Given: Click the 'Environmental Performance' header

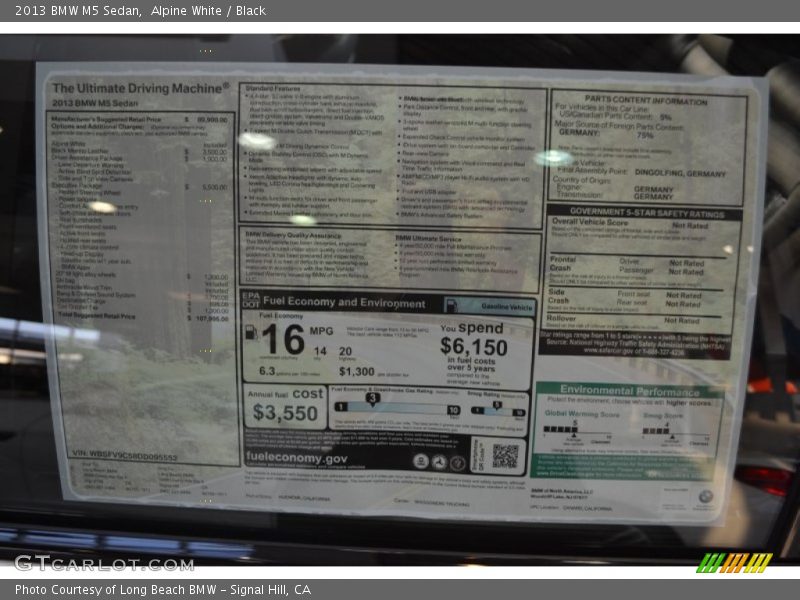Looking at the screenshot, I should tap(630, 391).
